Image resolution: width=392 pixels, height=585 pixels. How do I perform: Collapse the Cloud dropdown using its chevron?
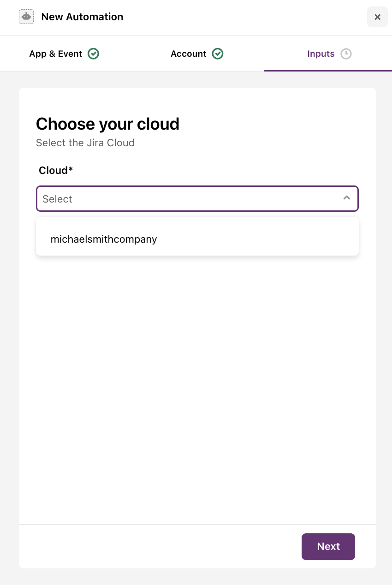pos(347,198)
